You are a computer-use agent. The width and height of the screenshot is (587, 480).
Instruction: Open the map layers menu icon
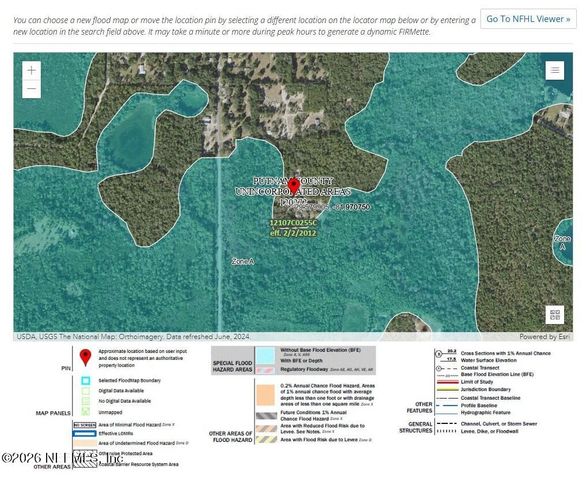(555, 70)
